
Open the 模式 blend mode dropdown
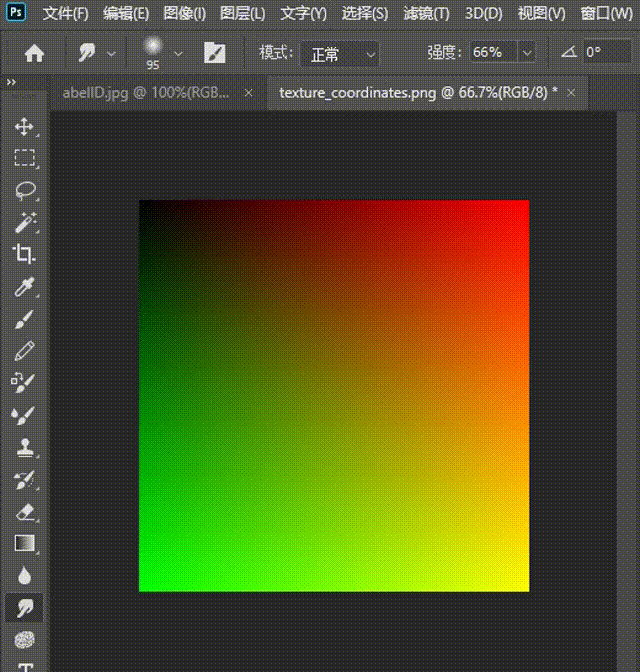[x=341, y=54]
